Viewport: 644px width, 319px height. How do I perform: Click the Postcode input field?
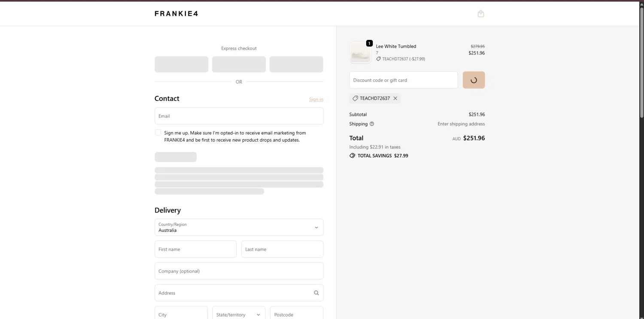coord(297,314)
